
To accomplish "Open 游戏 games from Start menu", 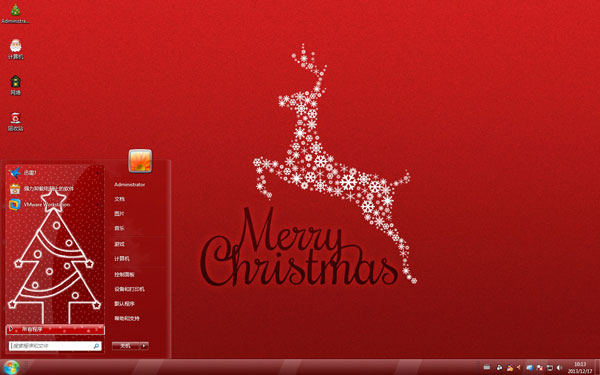I will coord(119,244).
